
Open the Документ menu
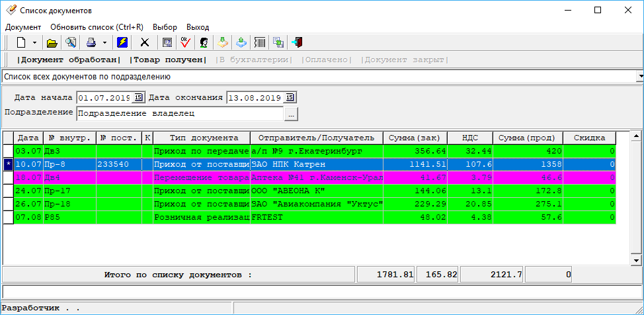pyautogui.click(x=23, y=28)
